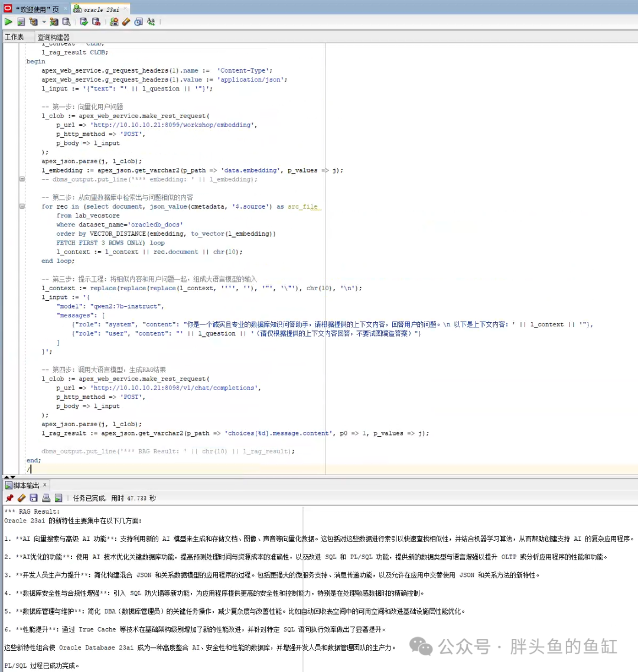Screen dimensions: 638x672
Task: Run the script from the worksheet toolbar
Action: 21,21
